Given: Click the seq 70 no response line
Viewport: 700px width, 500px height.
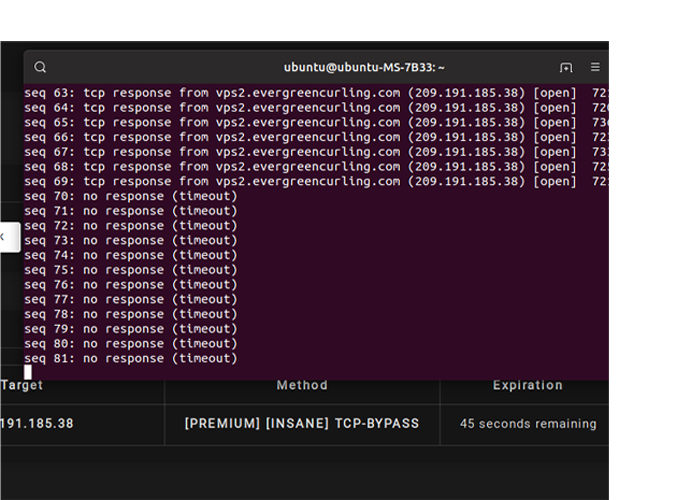Looking at the screenshot, I should (x=131, y=196).
